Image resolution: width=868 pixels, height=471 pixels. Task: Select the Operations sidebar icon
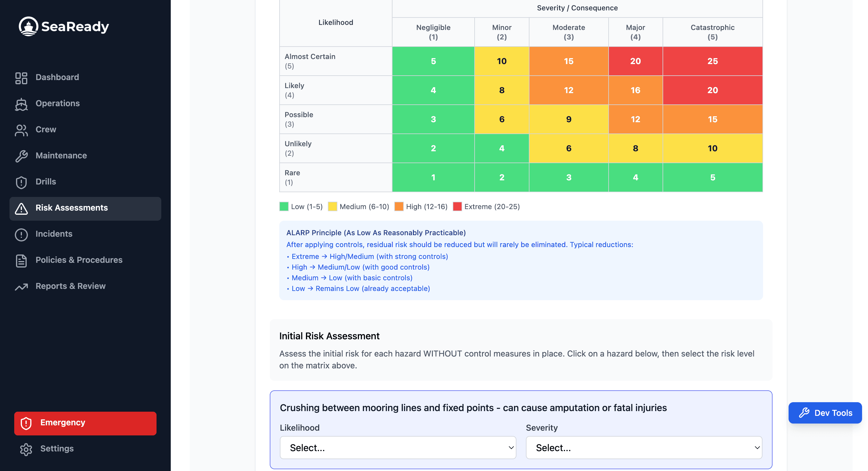coord(21,104)
